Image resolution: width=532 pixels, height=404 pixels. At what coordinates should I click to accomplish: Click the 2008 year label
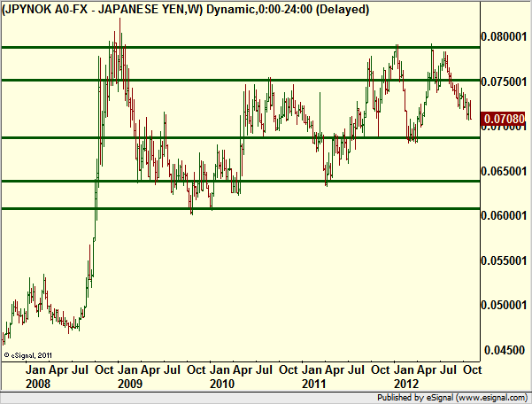click(x=38, y=384)
